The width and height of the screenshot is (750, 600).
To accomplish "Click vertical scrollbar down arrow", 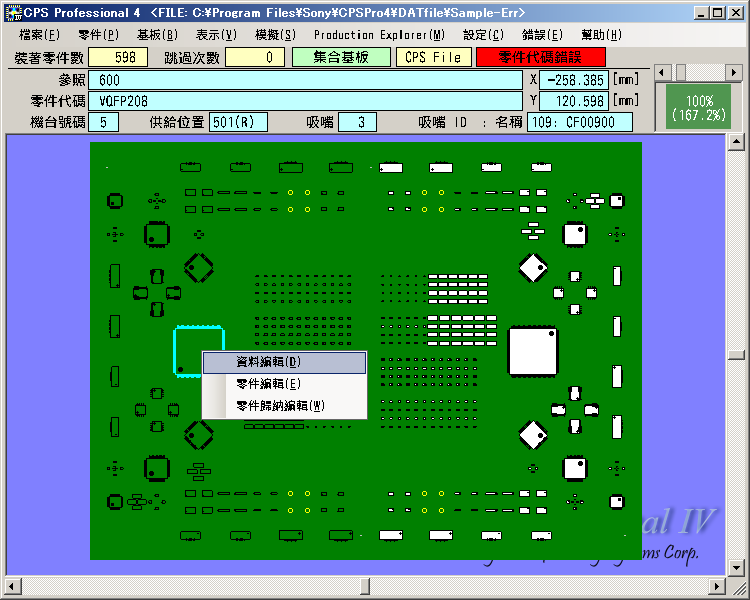I will pyautogui.click(x=736, y=567).
